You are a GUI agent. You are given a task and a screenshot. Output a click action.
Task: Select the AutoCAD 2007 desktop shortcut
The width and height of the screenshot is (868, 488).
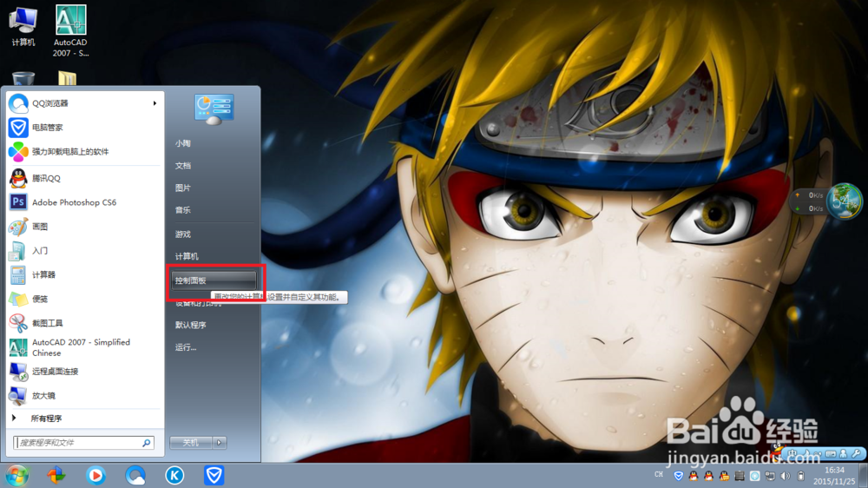point(70,30)
